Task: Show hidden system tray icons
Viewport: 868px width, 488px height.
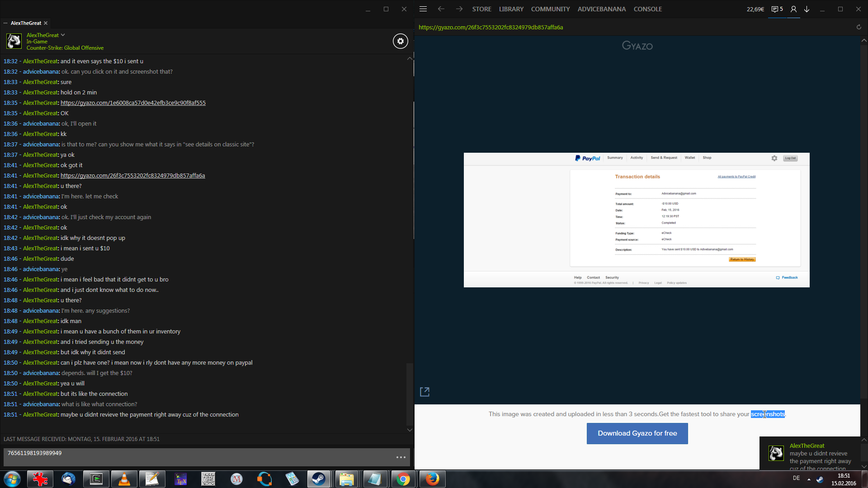Action: 809,479
